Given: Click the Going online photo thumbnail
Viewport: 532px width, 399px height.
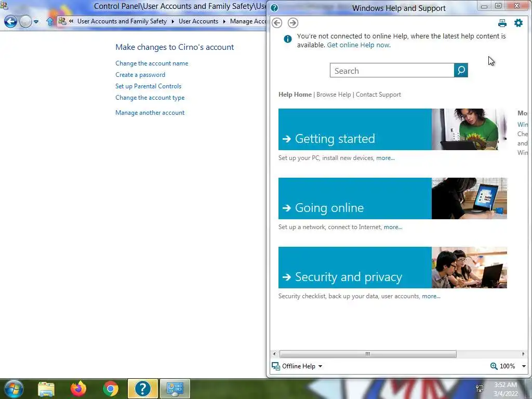Looking at the screenshot, I should point(469,198).
